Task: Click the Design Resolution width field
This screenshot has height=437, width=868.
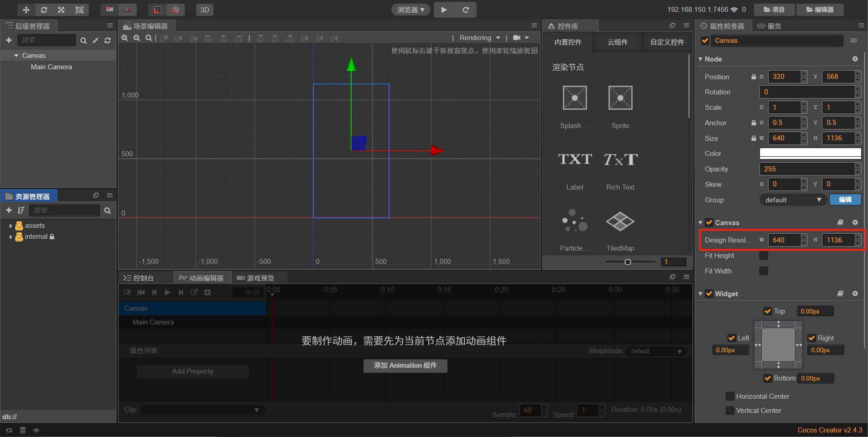Action: [784, 240]
